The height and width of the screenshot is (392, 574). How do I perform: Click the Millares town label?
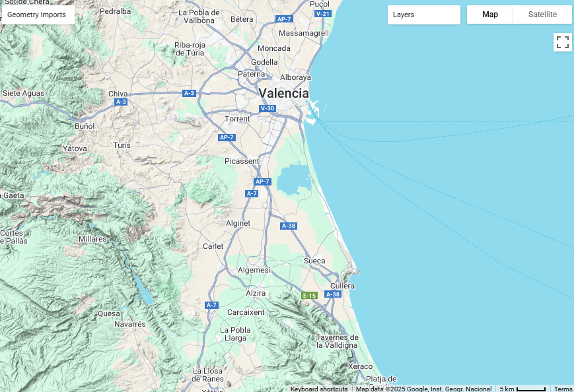(x=92, y=239)
